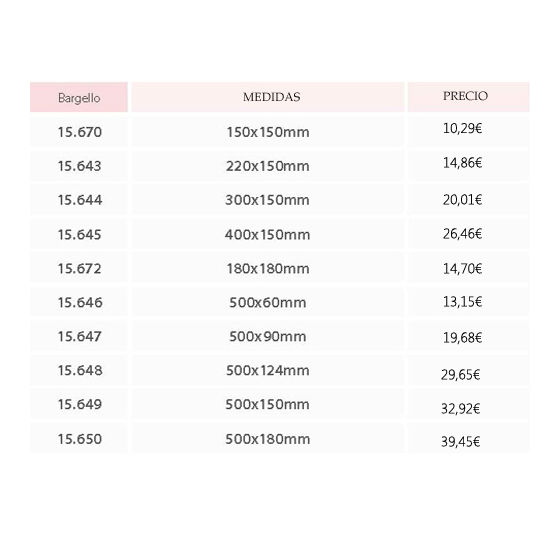Click the Bargello header cell
The width and height of the screenshot is (560, 560).
click(79, 97)
